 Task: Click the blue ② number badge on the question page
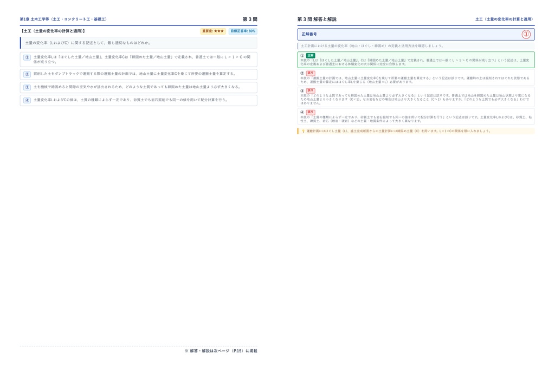click(27, 74)
